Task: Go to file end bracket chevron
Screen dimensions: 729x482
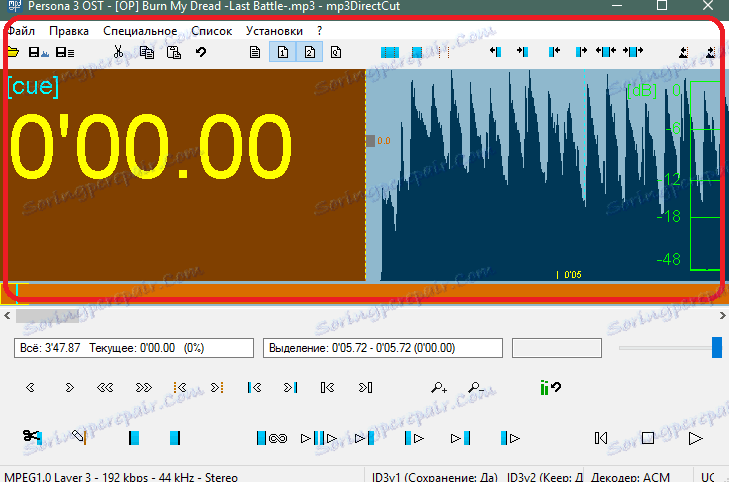Action: [365, 387]
